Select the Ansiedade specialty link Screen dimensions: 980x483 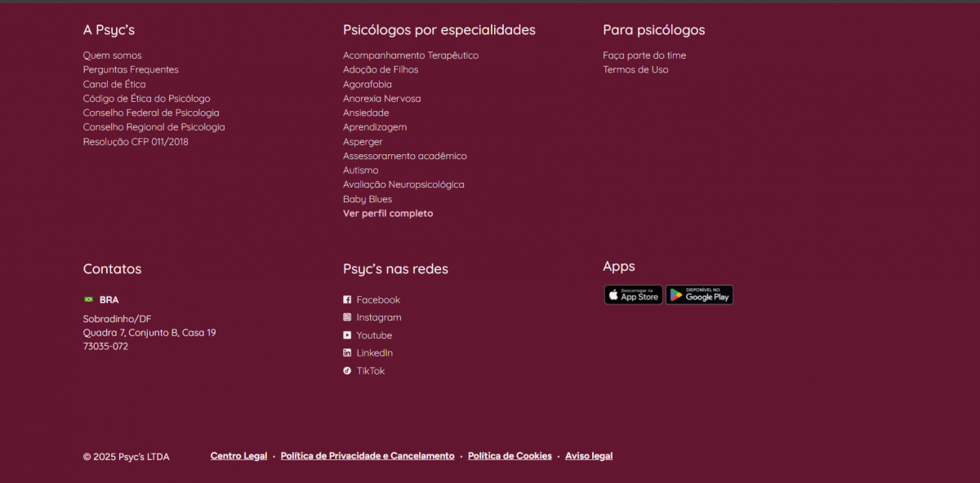pyautogui.click(x=366, y=113)
